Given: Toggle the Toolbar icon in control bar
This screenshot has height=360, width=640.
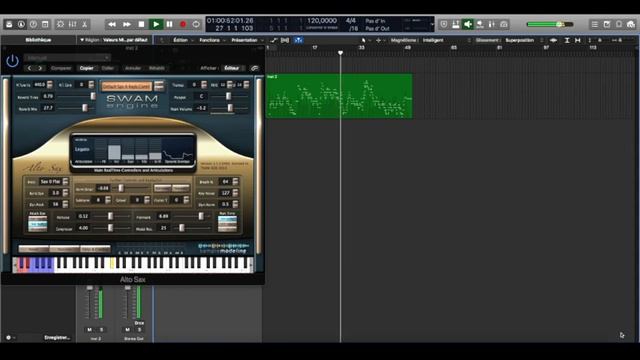Looking at the screenshot, I should pos(45,24).
